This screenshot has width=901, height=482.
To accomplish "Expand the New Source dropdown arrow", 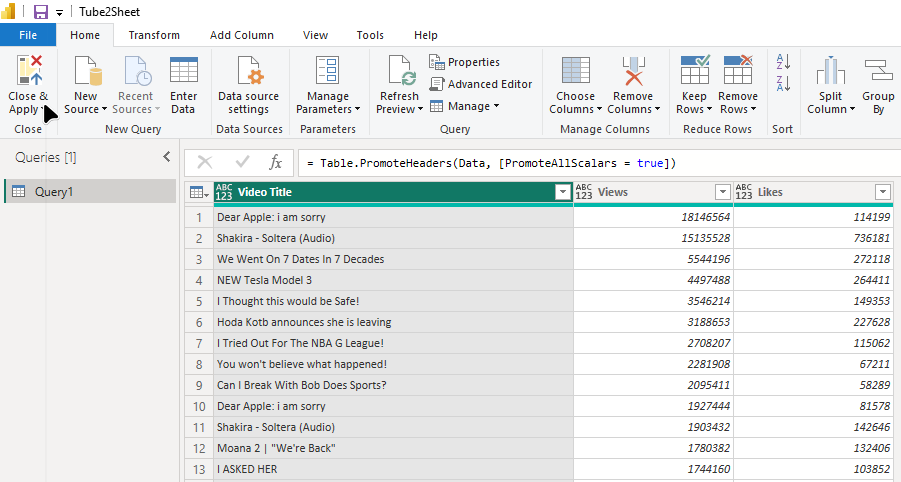I will 105,109.
